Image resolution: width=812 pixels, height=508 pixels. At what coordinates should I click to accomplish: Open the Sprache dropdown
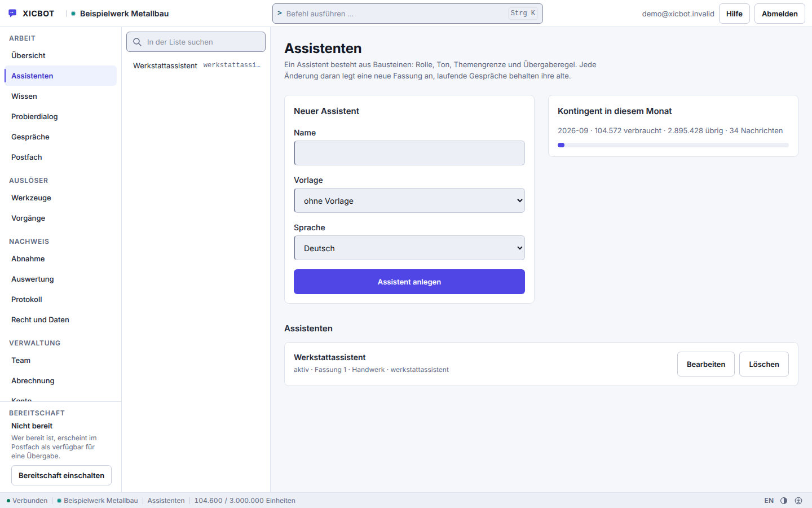pos(409,248)
